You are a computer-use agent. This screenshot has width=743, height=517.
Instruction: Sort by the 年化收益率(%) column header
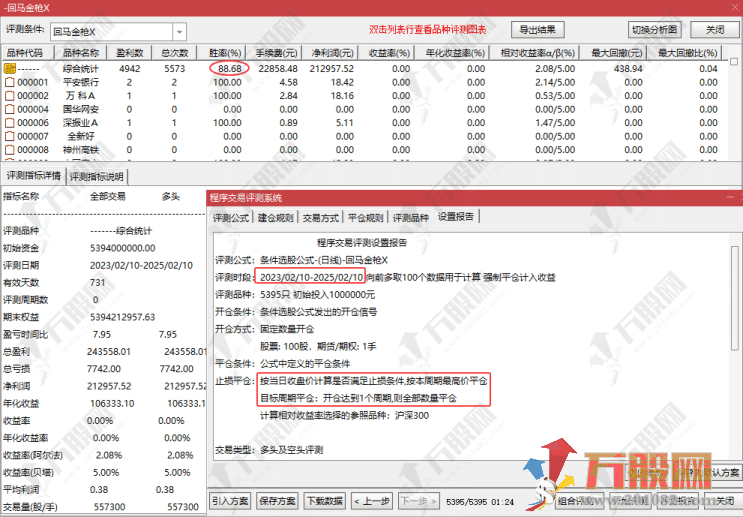tap(454, 53)
